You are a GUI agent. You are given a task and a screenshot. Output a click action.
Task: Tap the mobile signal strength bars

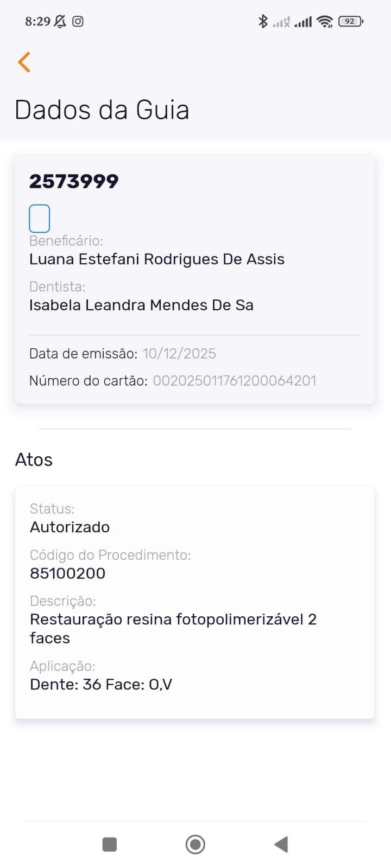tap(303, 22)
